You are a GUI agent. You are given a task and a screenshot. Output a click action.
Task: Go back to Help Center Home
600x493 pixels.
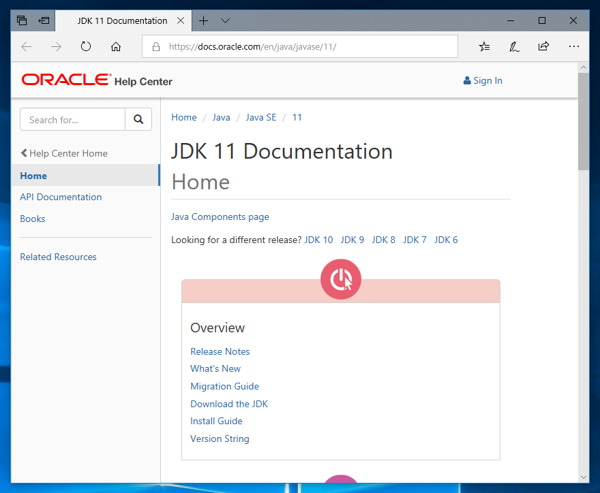[x=64, y=153]
